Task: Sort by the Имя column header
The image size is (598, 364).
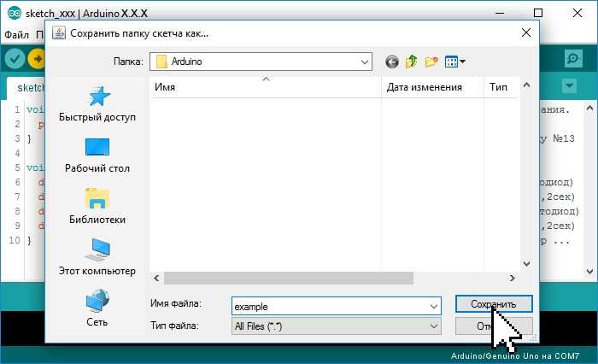Action: (266, 87)
